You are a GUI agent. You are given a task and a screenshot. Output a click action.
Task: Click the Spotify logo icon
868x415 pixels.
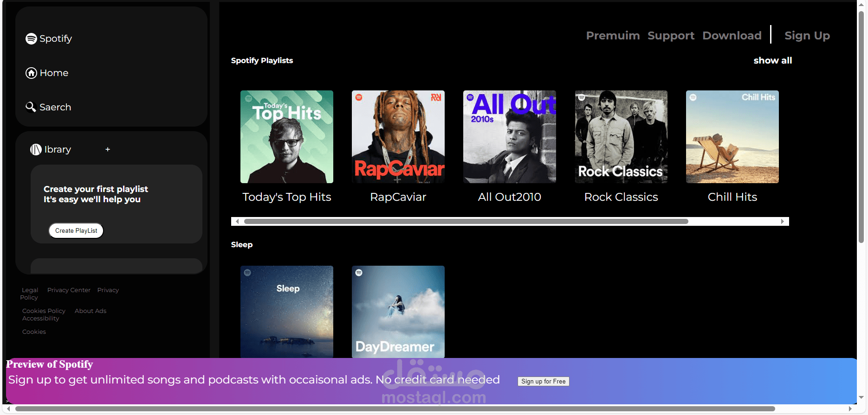pyautogui.click(x=31, y=38)
